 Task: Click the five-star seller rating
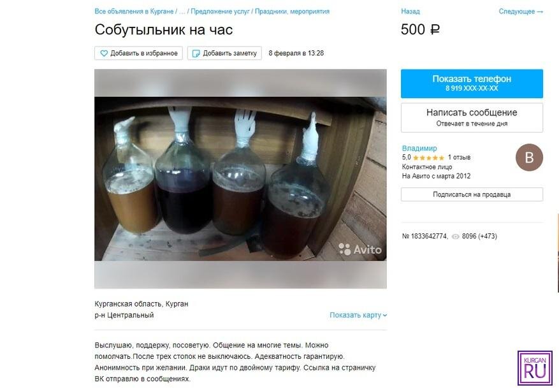(x=428, y=157)
